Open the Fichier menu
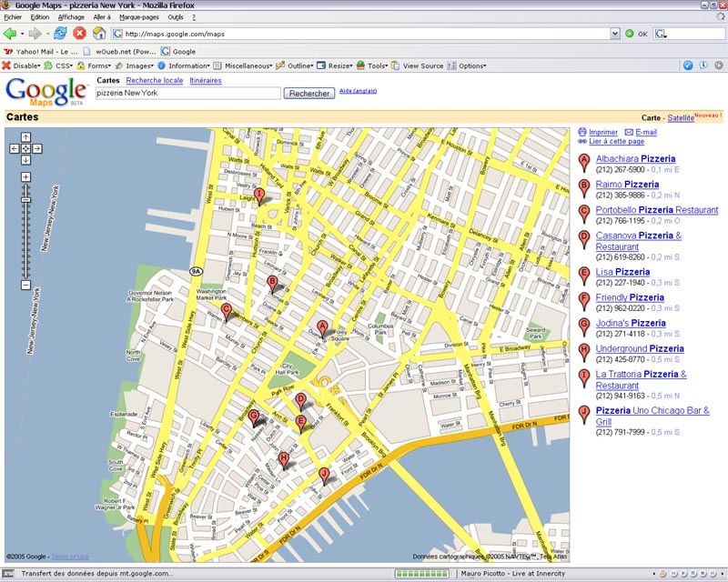 [x=13, y=17]
